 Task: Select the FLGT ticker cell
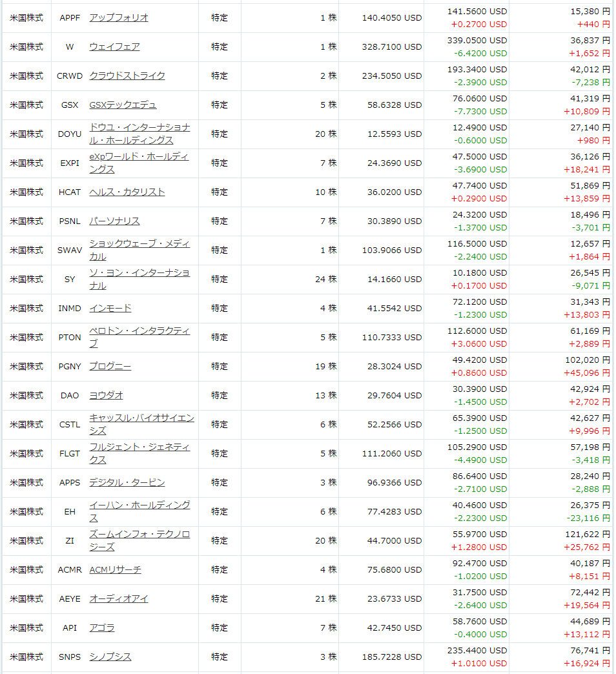pyautogui.click(x=70, y=453)
